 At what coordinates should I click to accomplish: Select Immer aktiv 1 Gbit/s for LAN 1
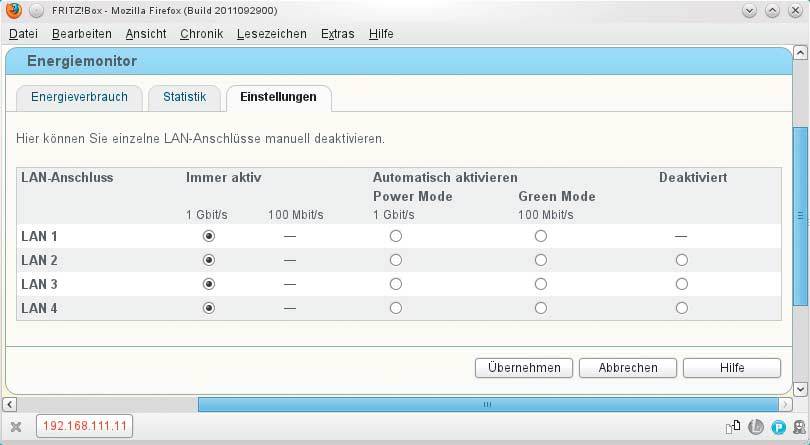point(209,236)
